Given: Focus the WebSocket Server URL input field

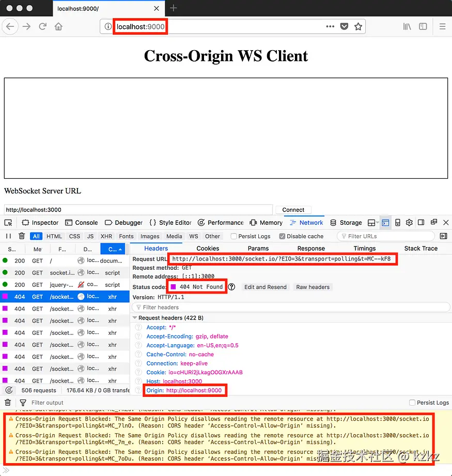Looking at the screenshot, I should pyautogui.click(x=138, y=210).
